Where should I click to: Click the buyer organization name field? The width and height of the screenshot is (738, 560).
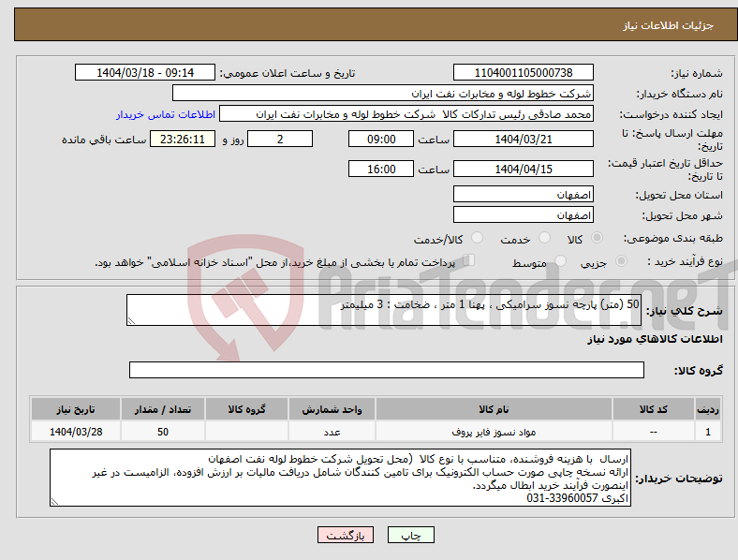click(x=383, y=93)
